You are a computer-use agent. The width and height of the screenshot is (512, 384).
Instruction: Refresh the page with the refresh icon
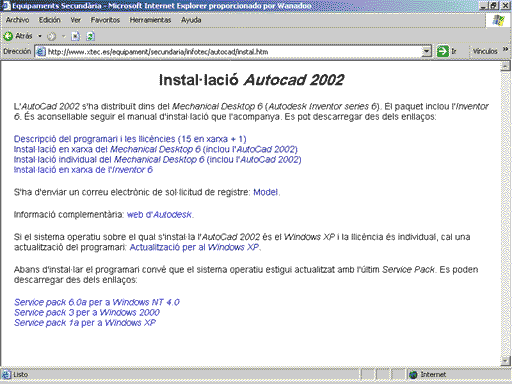[x=90, y=36]
